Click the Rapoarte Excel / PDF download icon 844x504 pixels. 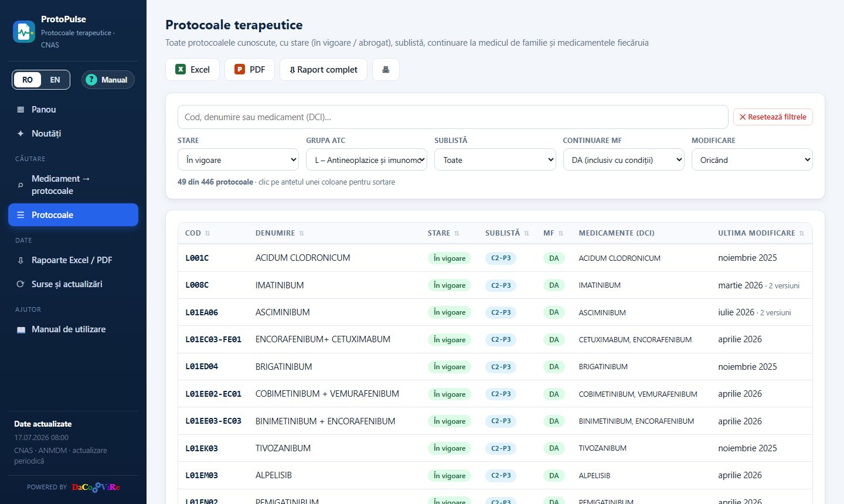pyautogui.click(x=21, y=260)
